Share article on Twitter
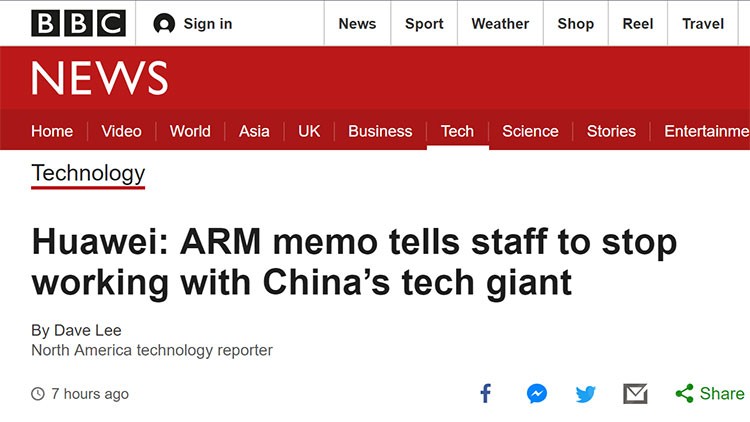The width and height of the screenshot is (750, 422). click(x=586, y=393)
